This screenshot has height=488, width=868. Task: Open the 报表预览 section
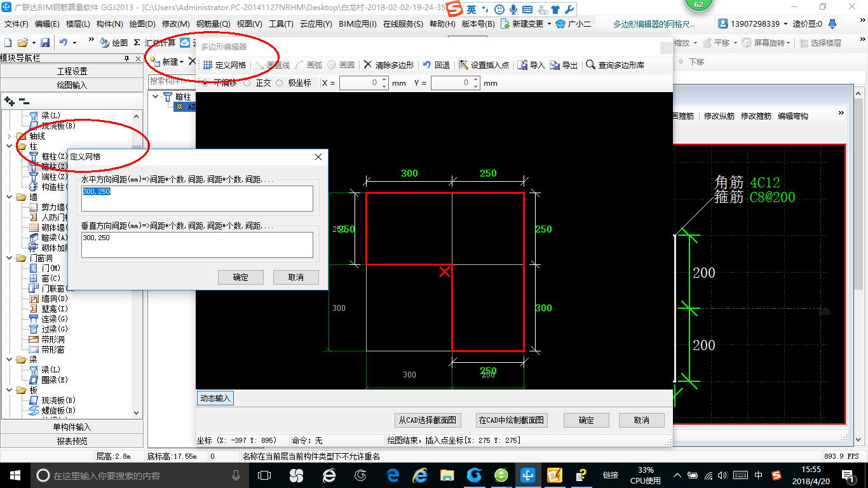[72, 440]
